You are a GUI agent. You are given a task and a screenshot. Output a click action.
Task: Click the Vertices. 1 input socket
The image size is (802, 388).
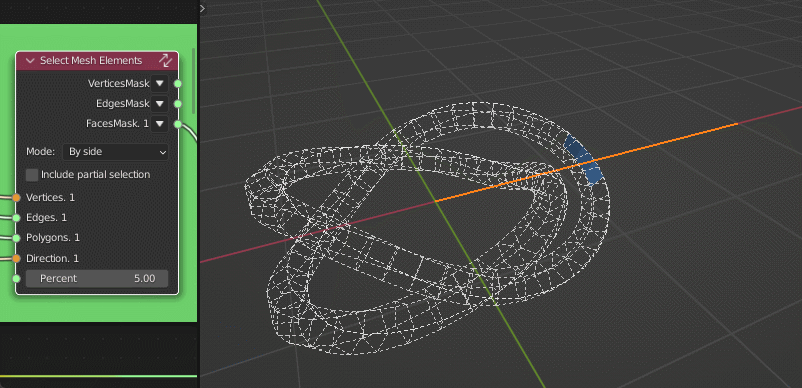coord(16,197)
